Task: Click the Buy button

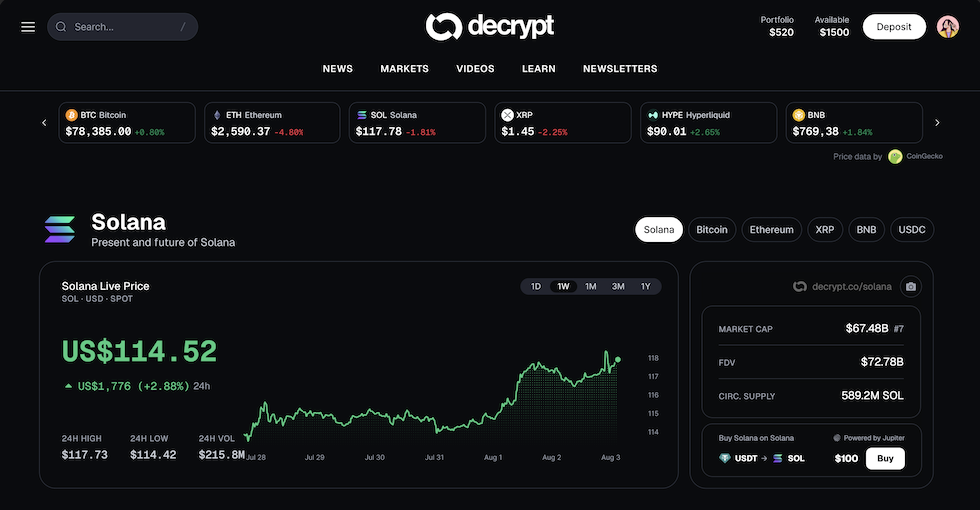Action: [885, 458]
